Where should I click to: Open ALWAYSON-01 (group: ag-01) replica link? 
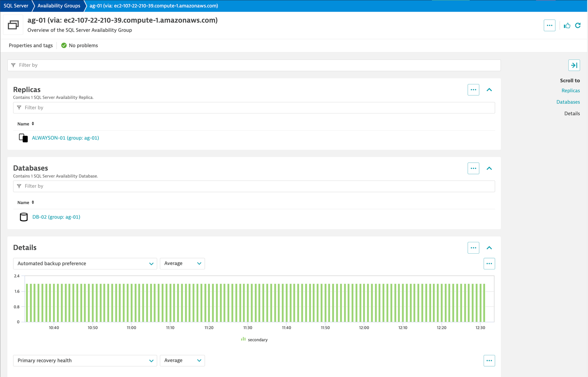click(x=65, y=138)
